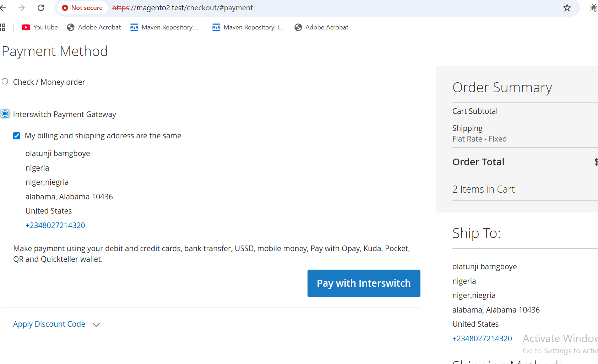Image resolution: width=598 pixels, height=364 pixels.
Task: Click the browser forward arrow
Action: [22, 8]
